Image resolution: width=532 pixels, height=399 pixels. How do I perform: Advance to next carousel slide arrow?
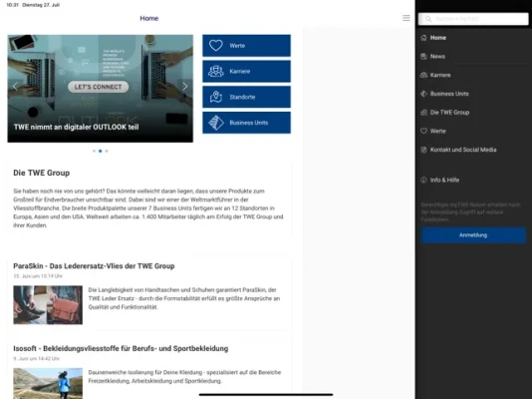(185, 86)
